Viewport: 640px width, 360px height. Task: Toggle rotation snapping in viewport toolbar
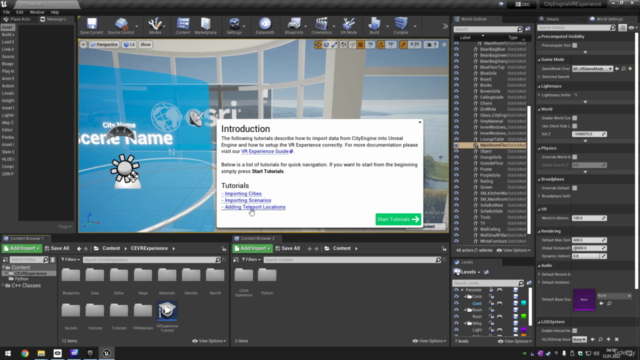(380, 44)
